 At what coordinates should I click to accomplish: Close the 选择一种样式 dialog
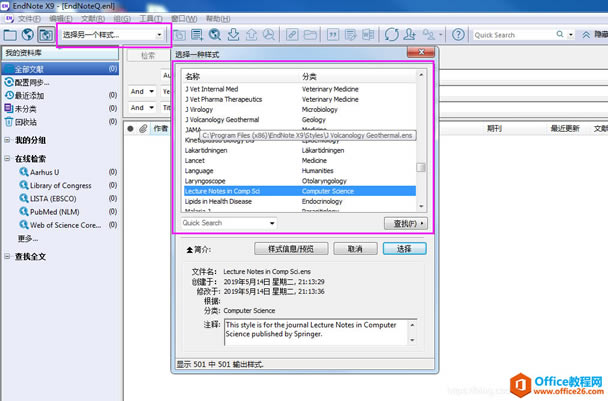(x=421, y=52)
